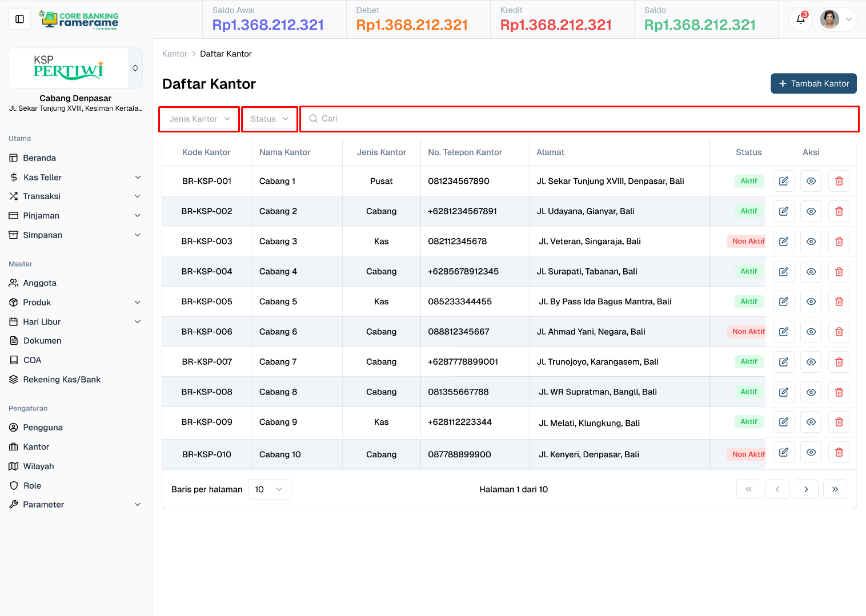
Task: Click edit icon for BR-KSP-001 row
Action: [783, 181]
